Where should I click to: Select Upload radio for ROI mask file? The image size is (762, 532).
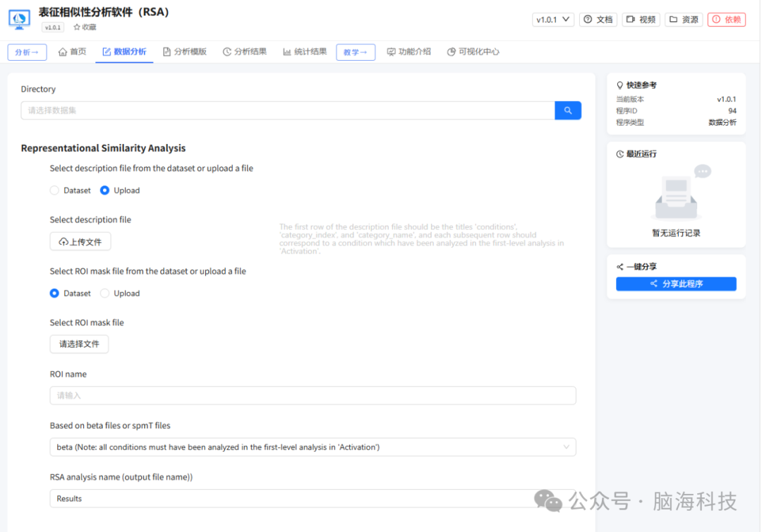tap(104, 294)
